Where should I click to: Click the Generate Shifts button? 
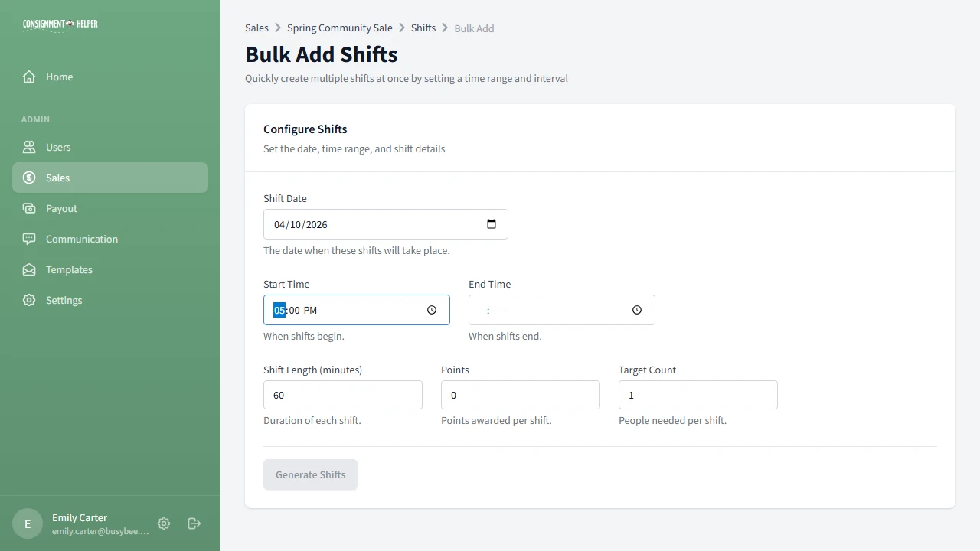point(310,474)
